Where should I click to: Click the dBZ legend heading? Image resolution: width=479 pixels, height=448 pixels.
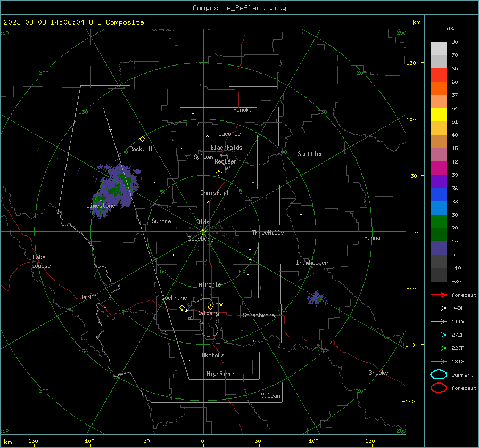coord(451,29)
